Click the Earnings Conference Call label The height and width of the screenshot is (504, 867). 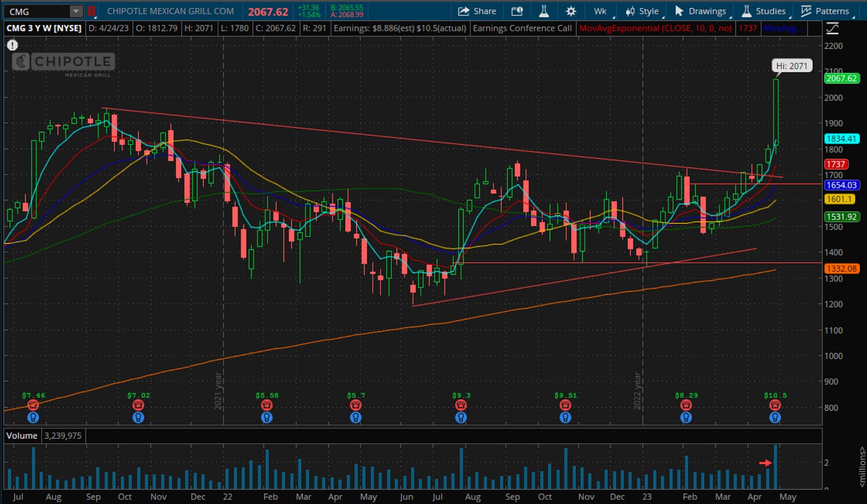[x=522, y=28]
